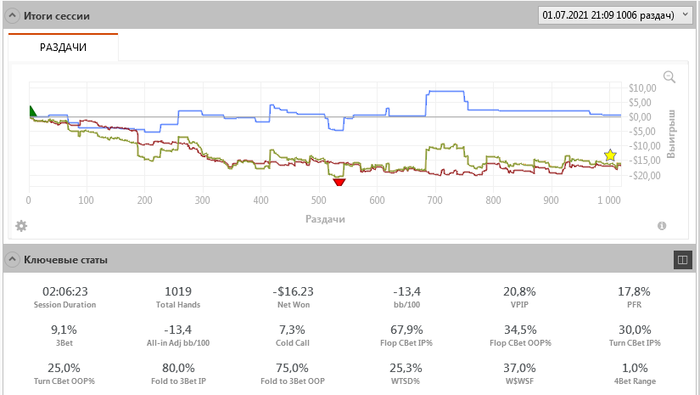Click the magnifier zoom icon on graph

tap(669, 77)
